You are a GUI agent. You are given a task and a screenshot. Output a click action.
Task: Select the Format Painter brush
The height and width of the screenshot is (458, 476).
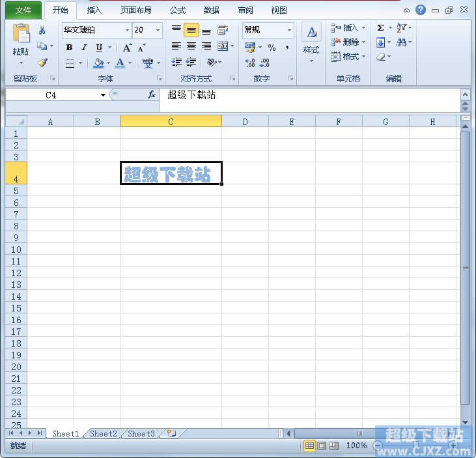click(x=42, y=63)
